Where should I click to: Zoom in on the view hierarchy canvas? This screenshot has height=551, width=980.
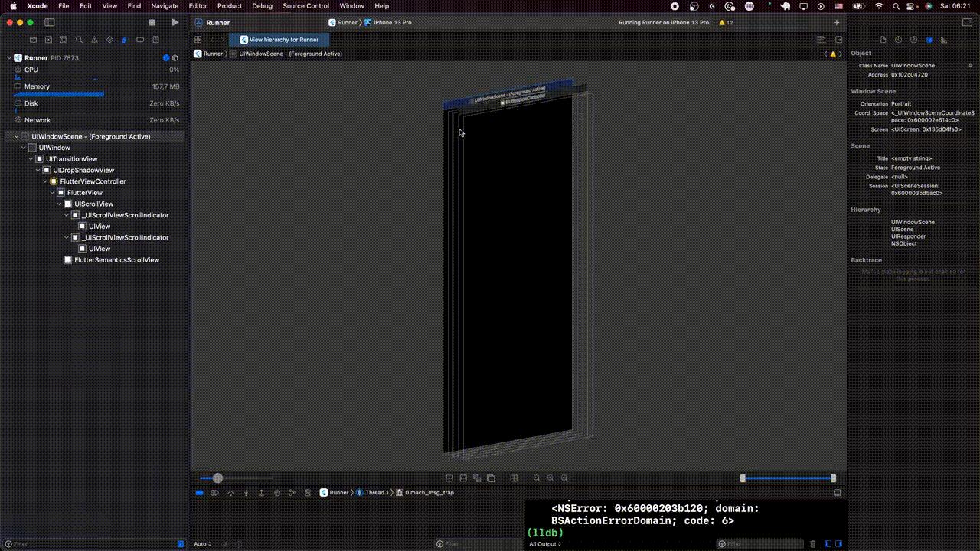coord(564,478)
